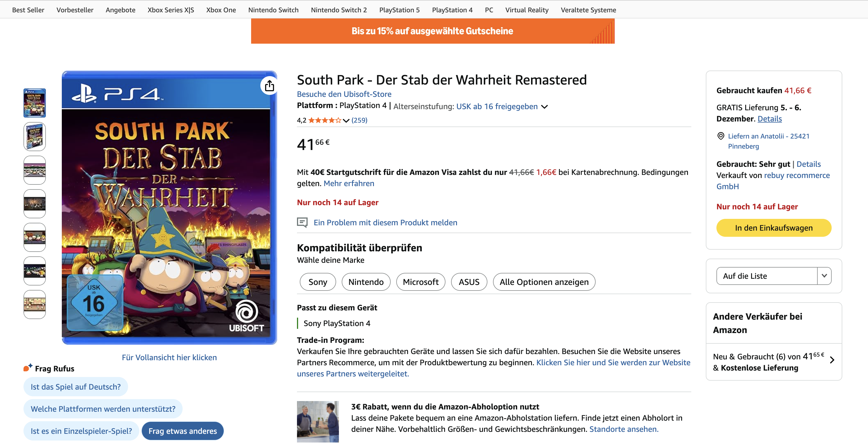Viewport: 868px width, 445px height.
Task: Click the delivery location pin icon
Action: [720, 136]
